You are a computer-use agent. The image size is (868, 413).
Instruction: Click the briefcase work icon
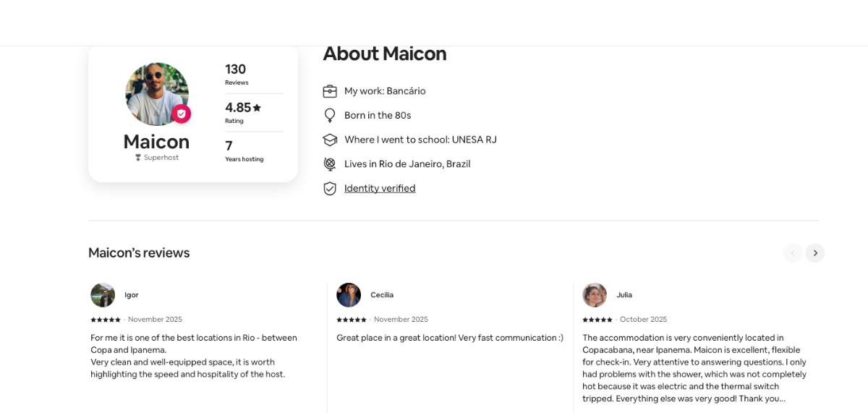coord(330,91)
